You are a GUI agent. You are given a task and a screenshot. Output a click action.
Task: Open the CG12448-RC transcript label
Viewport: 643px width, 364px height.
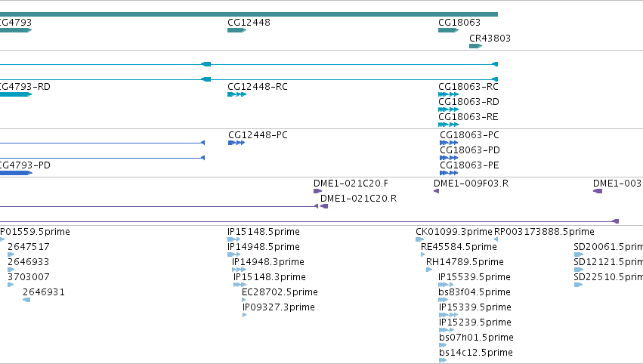point(258,87)
